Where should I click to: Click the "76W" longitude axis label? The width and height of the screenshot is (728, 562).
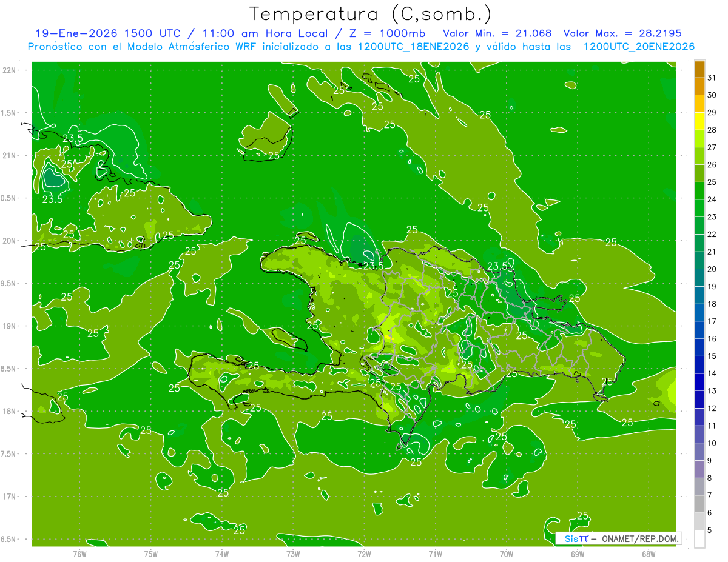tap(79, 554)
